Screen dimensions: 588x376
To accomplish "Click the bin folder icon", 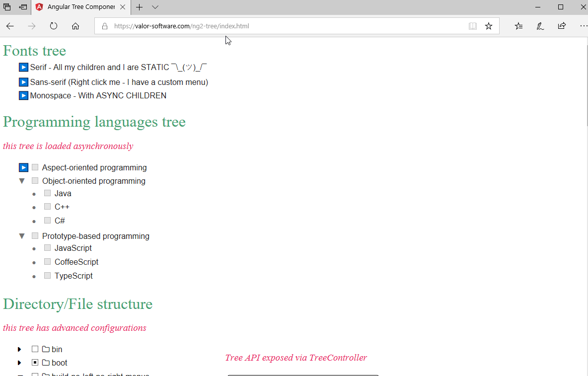I will point(46,349).
